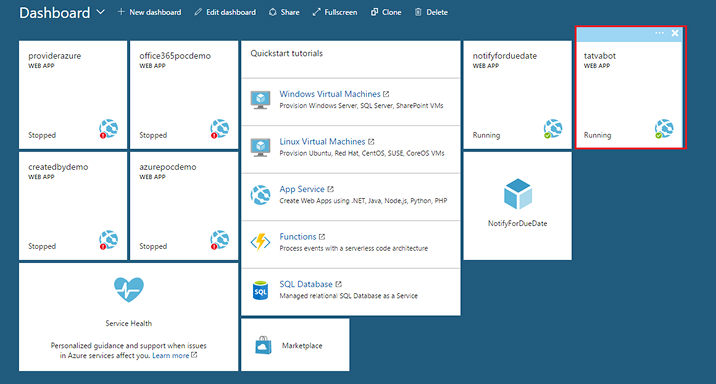Select the tatvabot tile title
Image resolution: width=716 pixels, height=384 pixels.
click(x=600, y=56)
